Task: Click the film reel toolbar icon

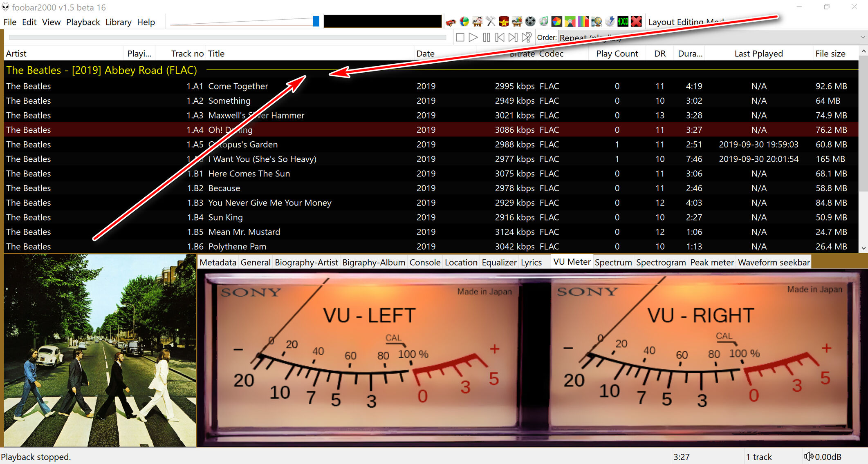Action: (x=530, y=22)
